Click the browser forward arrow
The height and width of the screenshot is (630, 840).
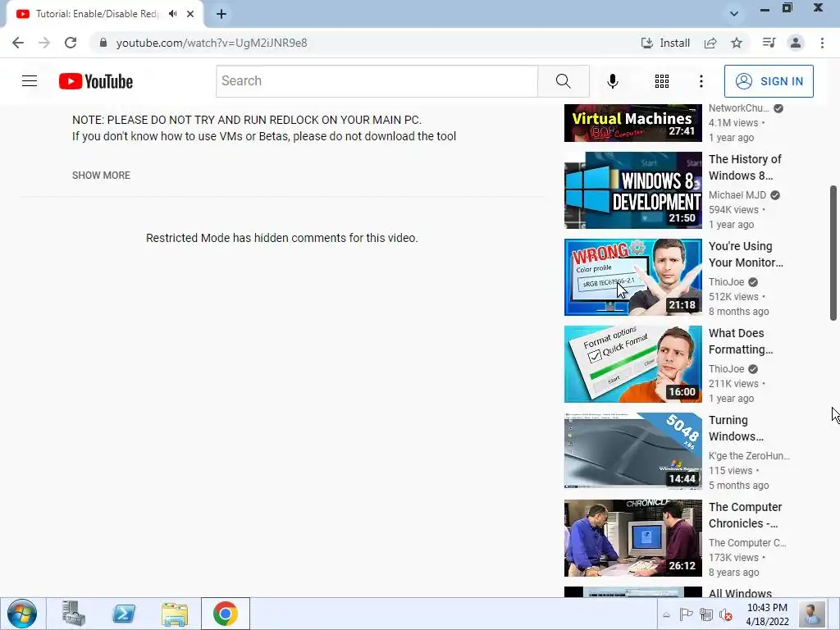(44, 43)
